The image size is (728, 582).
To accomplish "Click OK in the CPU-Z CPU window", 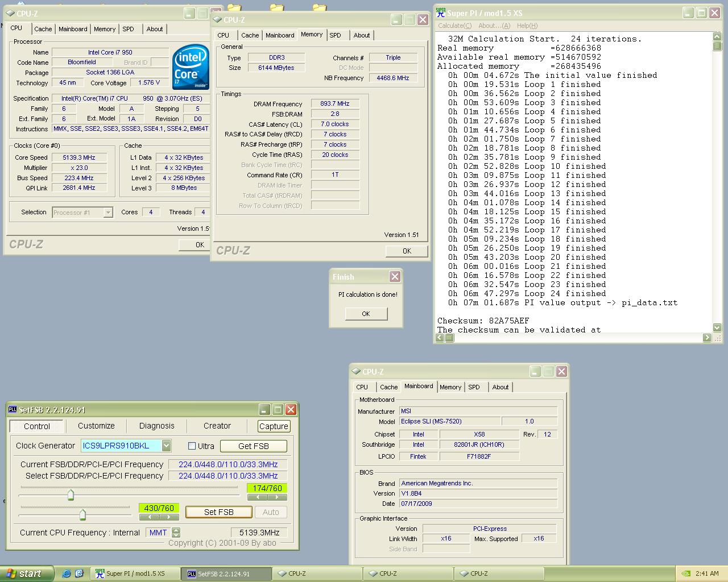I will 195,244.
